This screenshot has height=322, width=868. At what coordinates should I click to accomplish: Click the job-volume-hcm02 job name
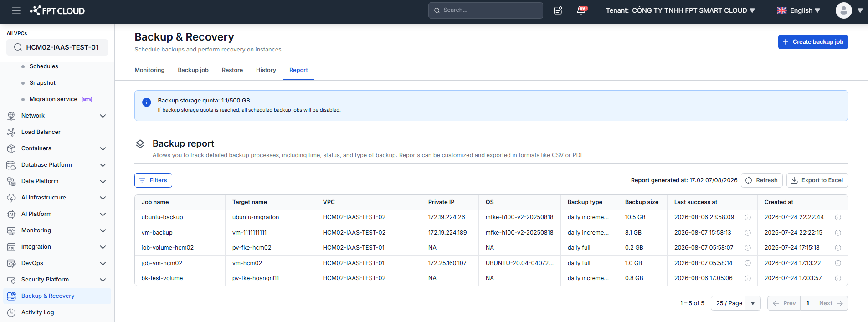(167, 248)
